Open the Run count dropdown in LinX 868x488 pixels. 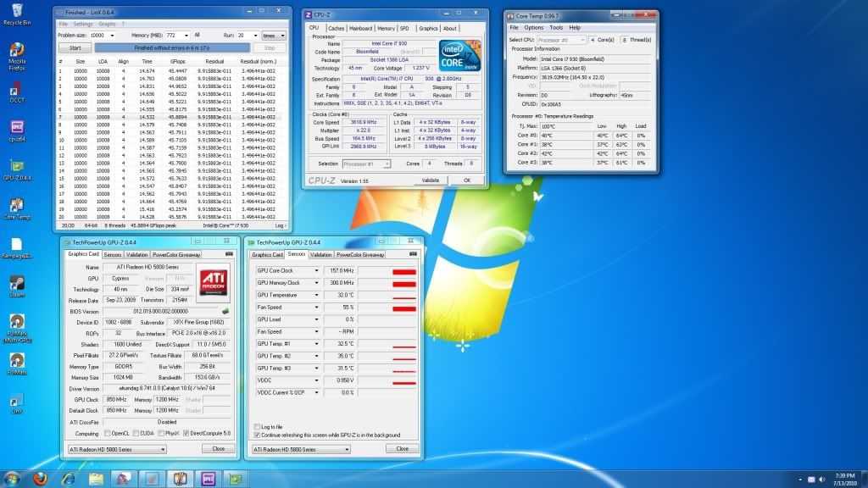tap(255, 36)
